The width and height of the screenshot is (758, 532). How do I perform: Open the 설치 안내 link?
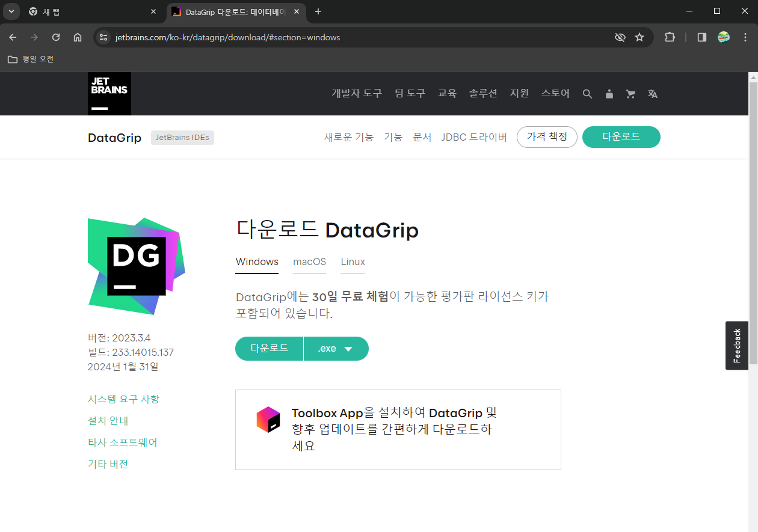(x=108, y=421)
